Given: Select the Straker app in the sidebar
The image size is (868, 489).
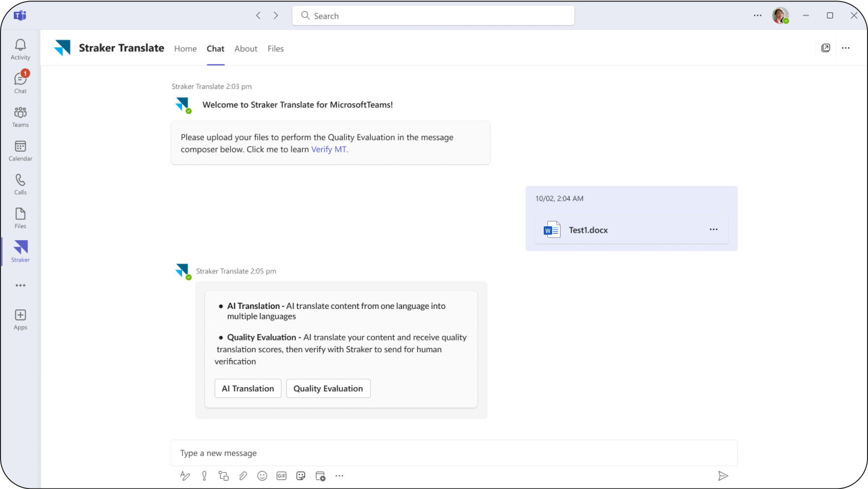Looking at the screenshot, I should (x=20, y=252).
